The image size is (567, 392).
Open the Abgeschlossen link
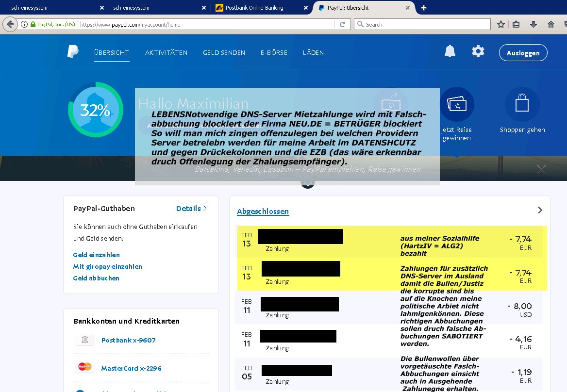pos(263,212)
